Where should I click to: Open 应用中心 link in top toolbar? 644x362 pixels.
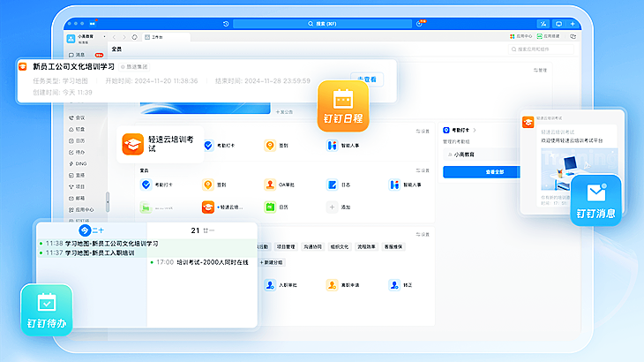click(x=520, y=36)
